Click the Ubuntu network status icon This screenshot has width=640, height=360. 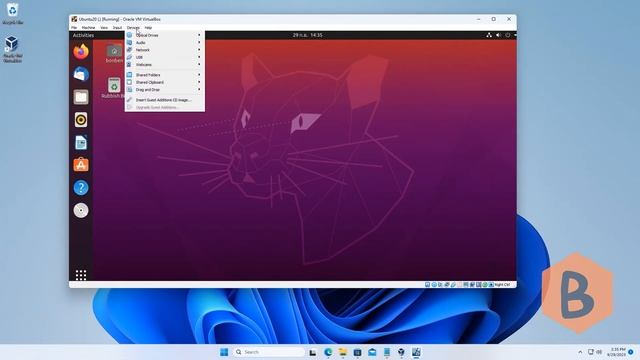[x=489, y=36]
